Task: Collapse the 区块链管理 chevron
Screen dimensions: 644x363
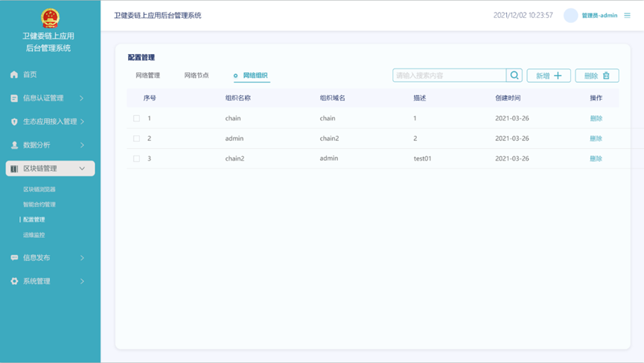Action: pos(82,169)
